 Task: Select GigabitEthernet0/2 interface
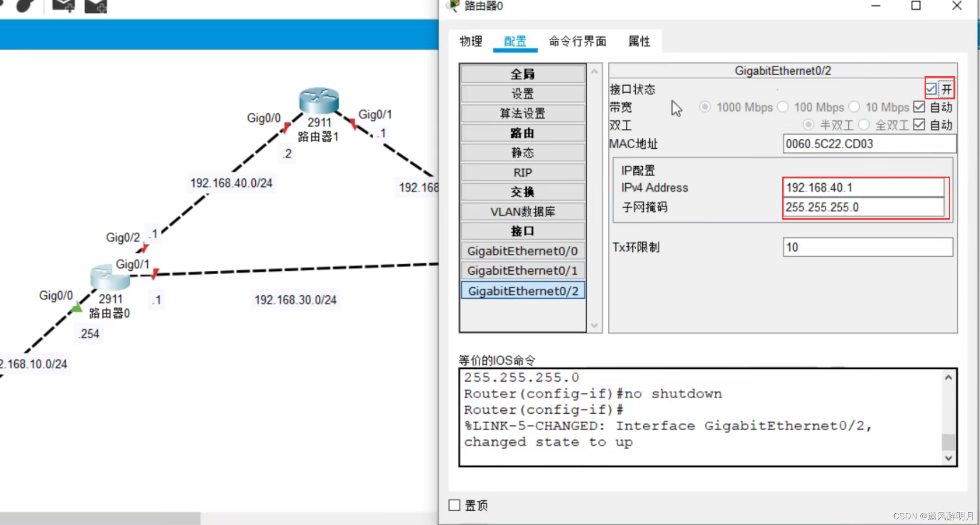point(522,291)
